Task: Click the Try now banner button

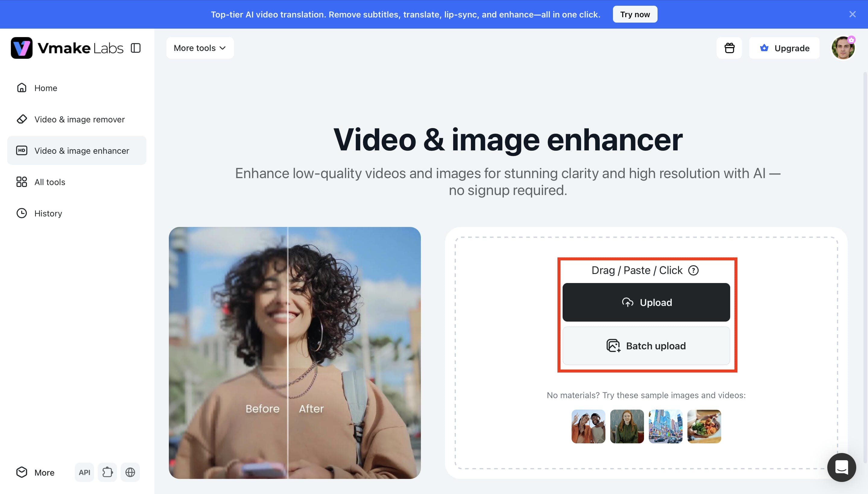Action: coord(635,14)
